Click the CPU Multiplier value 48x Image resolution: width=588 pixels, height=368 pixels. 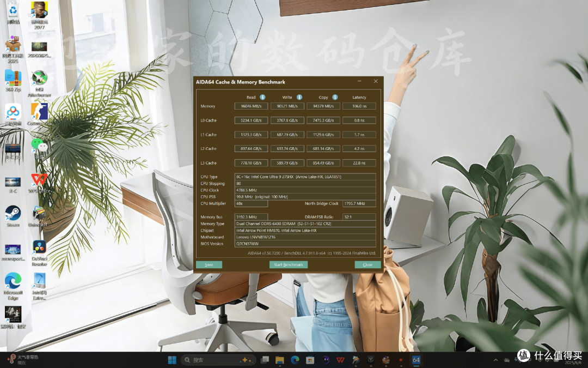point(251,203)
